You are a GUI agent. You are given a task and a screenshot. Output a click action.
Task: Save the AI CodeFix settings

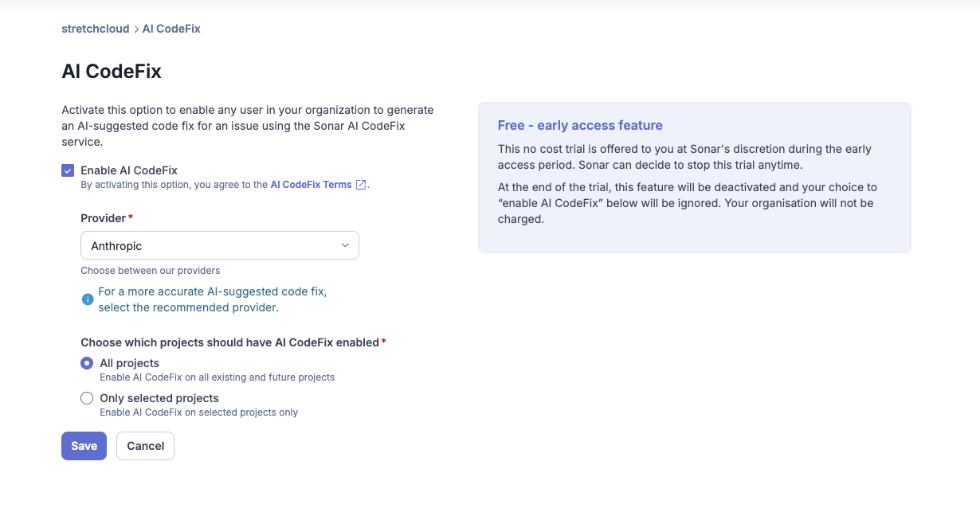[84, 446]
